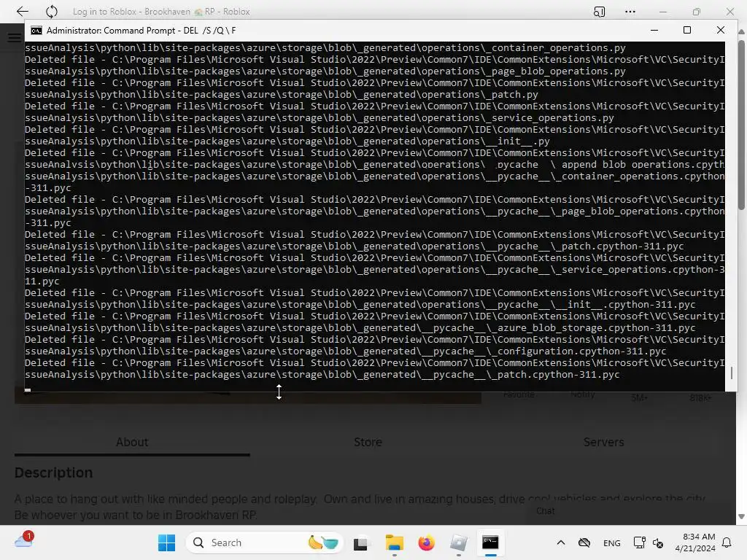Select the line ending in _service_operations.py

point(320,118)
